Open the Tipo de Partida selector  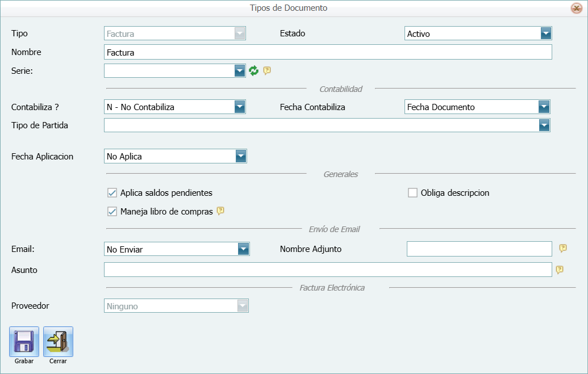click(545, 125)
